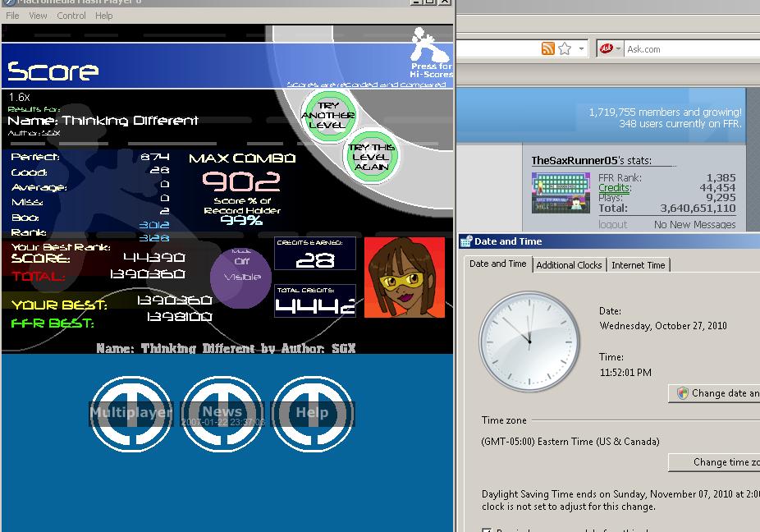Image resolution: width=760 pixels, height=532 pixels.
Task: Click the RSS feed icon in address bar
Action: click(547, 48)
